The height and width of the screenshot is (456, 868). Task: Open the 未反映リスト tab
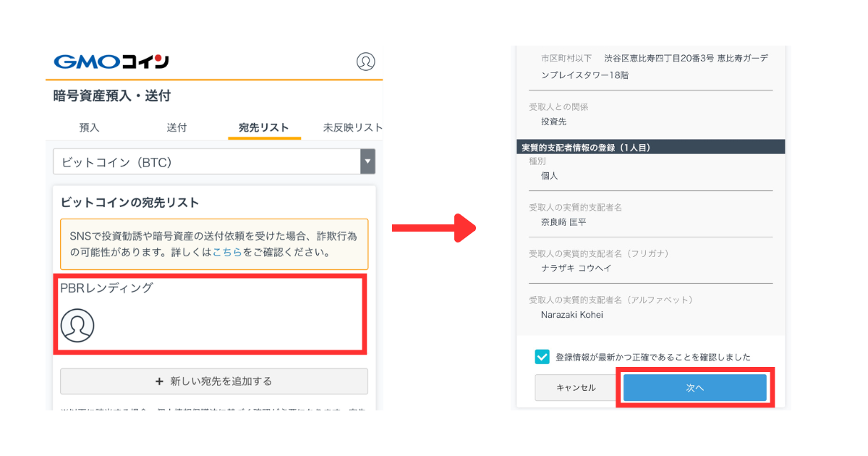[352, 127]
